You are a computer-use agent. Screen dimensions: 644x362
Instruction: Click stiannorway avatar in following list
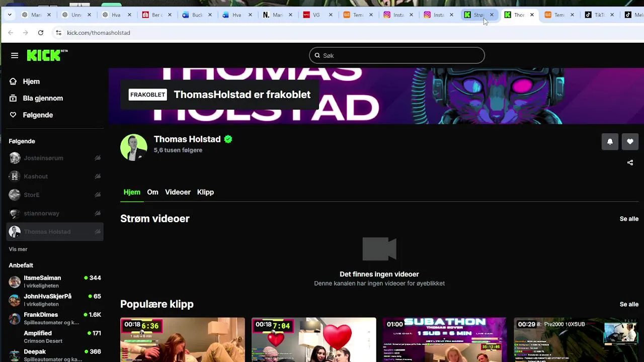[x=15, y=213]
